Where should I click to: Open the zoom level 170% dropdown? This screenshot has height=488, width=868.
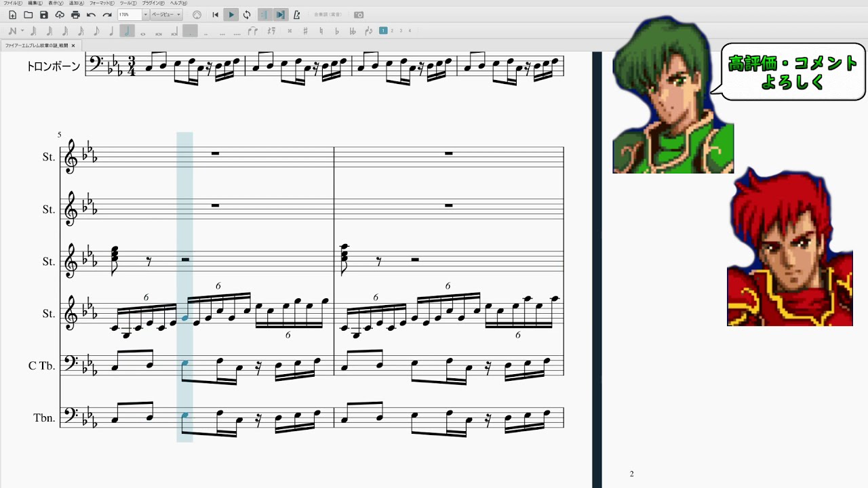145,15
